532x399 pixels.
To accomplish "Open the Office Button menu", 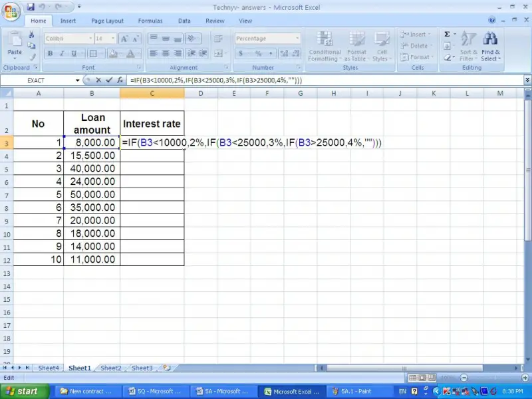I will click(x=11, y=12).
